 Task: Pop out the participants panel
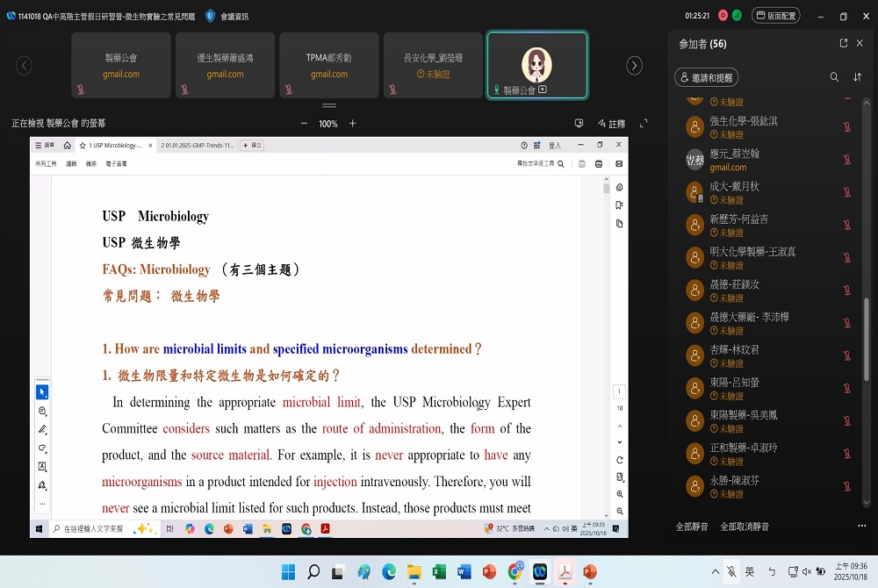click(844, 43)
